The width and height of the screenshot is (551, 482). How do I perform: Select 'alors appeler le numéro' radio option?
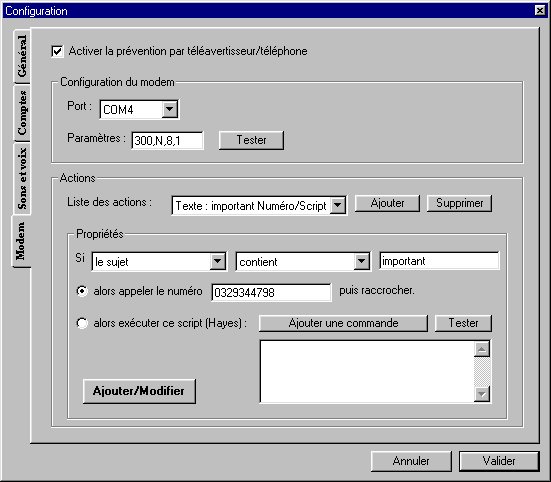point(82,291)
